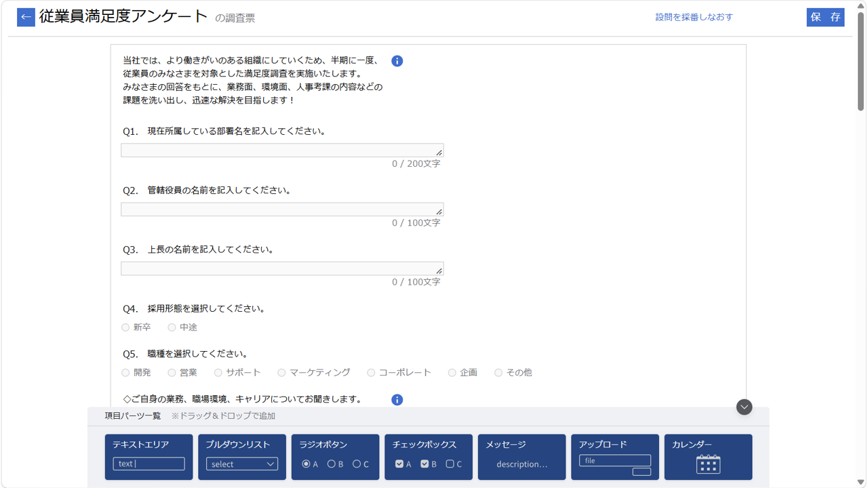Click the アップロード part tile

coord(615,457)
